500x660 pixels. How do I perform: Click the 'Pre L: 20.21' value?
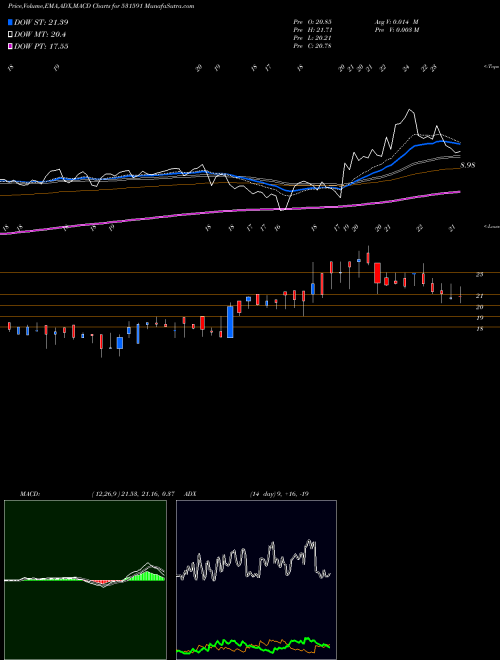pos(312,37)
